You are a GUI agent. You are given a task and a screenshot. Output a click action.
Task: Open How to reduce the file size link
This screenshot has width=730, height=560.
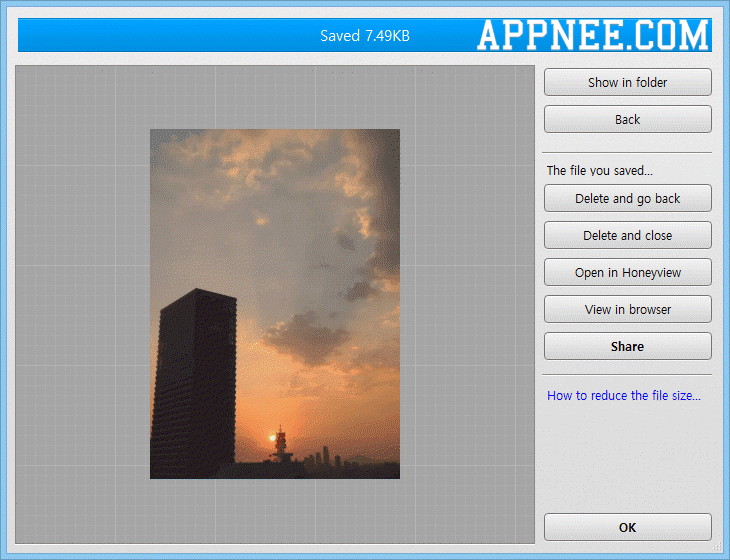coord(623,396)
